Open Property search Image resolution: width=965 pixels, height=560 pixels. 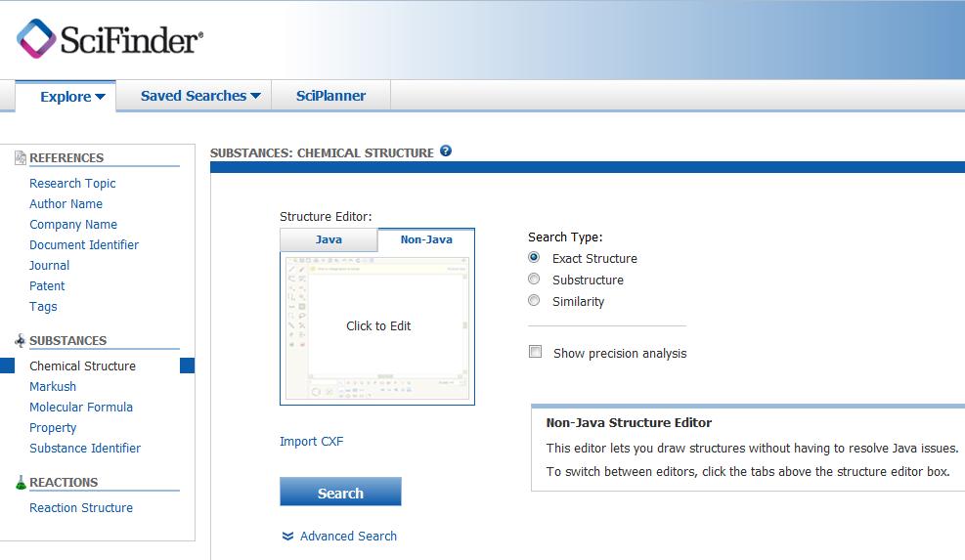point(53,428)
